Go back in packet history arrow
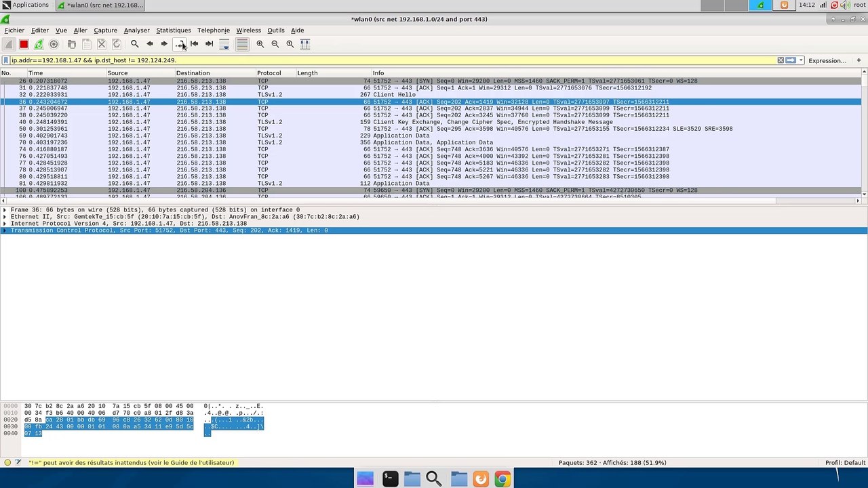The image size is (868, 488). (x=149, y=44)
